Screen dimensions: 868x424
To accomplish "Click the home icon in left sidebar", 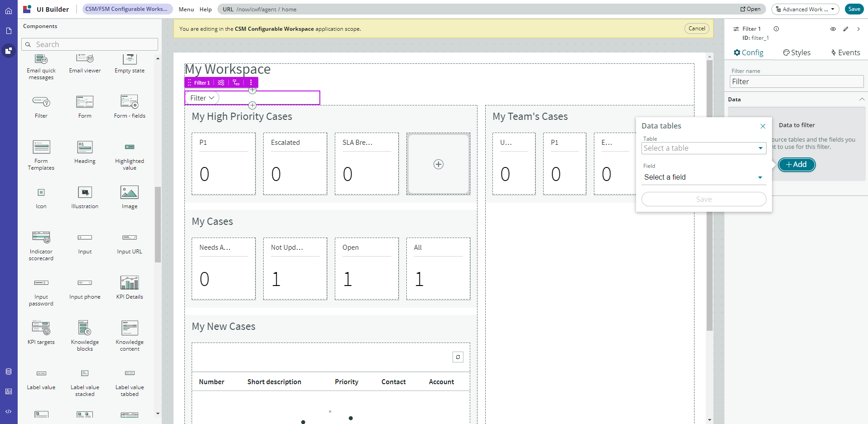I will point(9,11).
